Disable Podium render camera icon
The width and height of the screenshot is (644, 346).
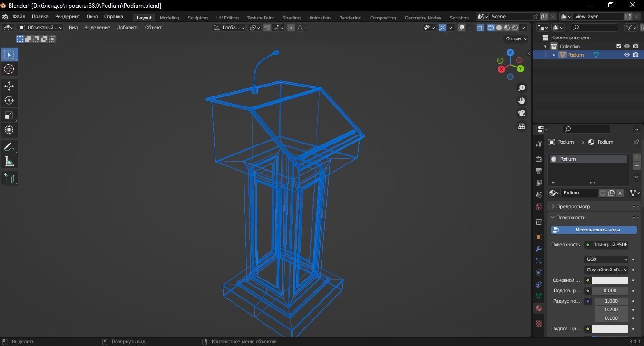(x=635, y=55)
